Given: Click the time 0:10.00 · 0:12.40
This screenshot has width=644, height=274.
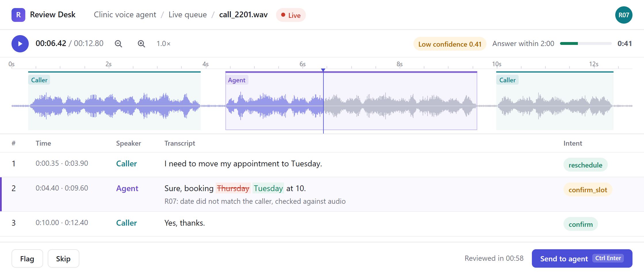Looking at the screenshot, I should pyautogui.click(x=62, y=222).
